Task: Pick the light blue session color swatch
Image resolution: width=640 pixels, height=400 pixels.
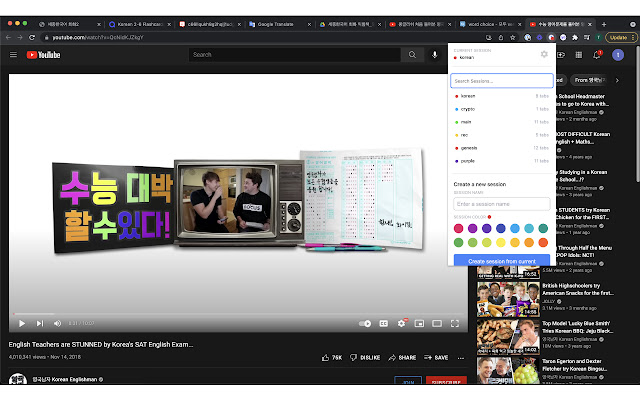Action: (515, 228)
